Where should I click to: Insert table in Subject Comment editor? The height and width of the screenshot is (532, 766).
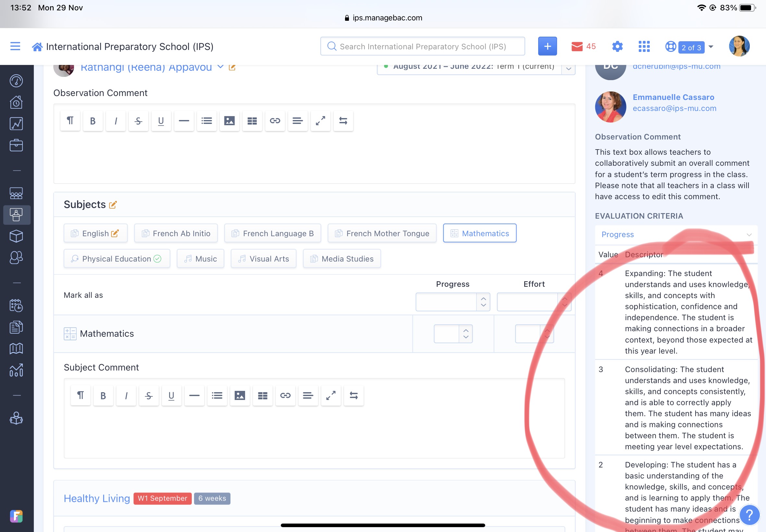pyautogui.click(x=263, y=395)
